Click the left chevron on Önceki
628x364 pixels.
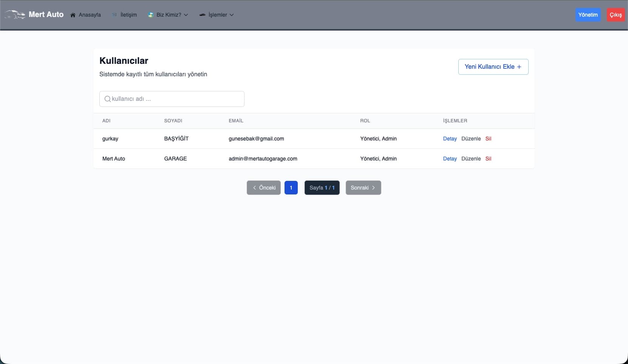[255, 188]
